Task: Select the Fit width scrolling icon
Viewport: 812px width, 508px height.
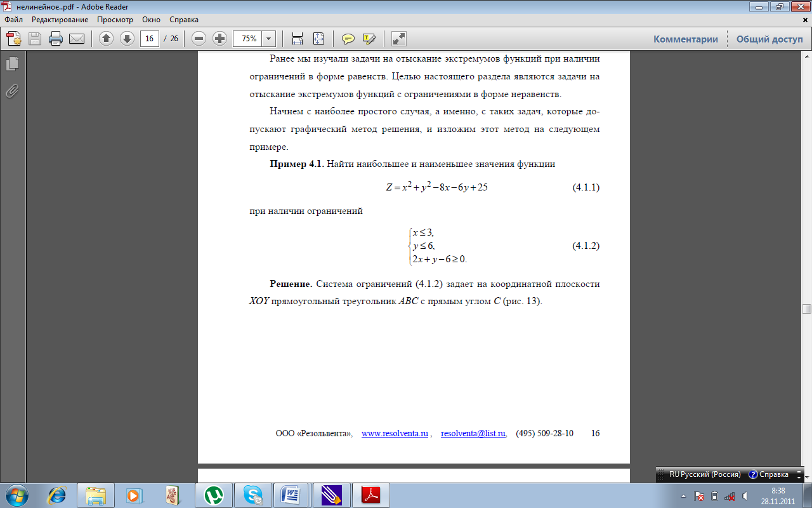Action: click(297, 39)
